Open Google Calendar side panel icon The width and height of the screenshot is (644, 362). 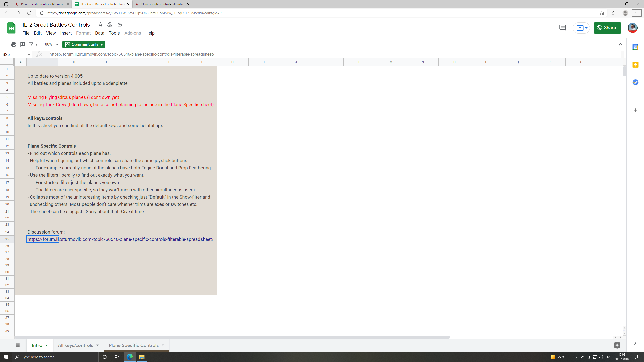[x=635, y=47]
